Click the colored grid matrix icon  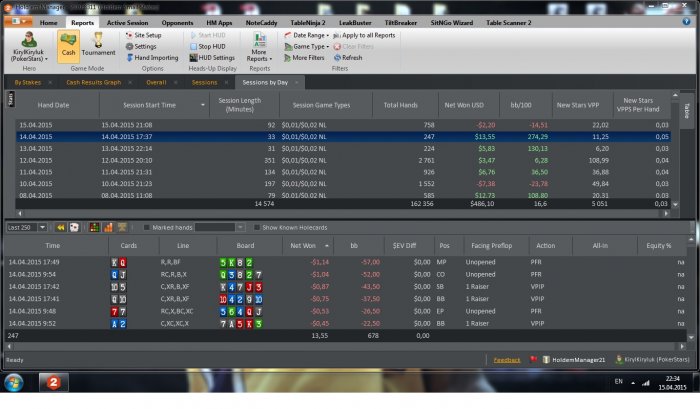click(94, 227)
